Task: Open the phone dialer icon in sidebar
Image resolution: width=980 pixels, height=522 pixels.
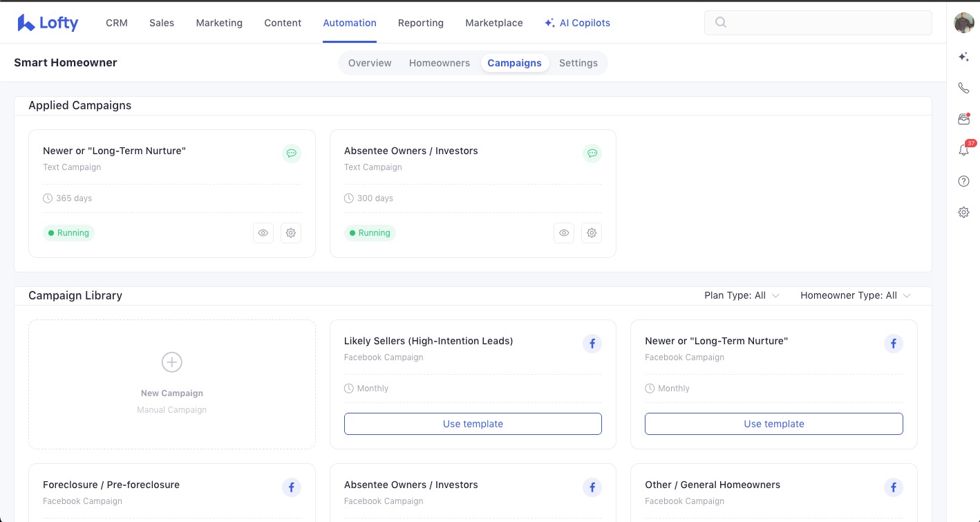Action: pyautogui.click(x=963, y=88)
